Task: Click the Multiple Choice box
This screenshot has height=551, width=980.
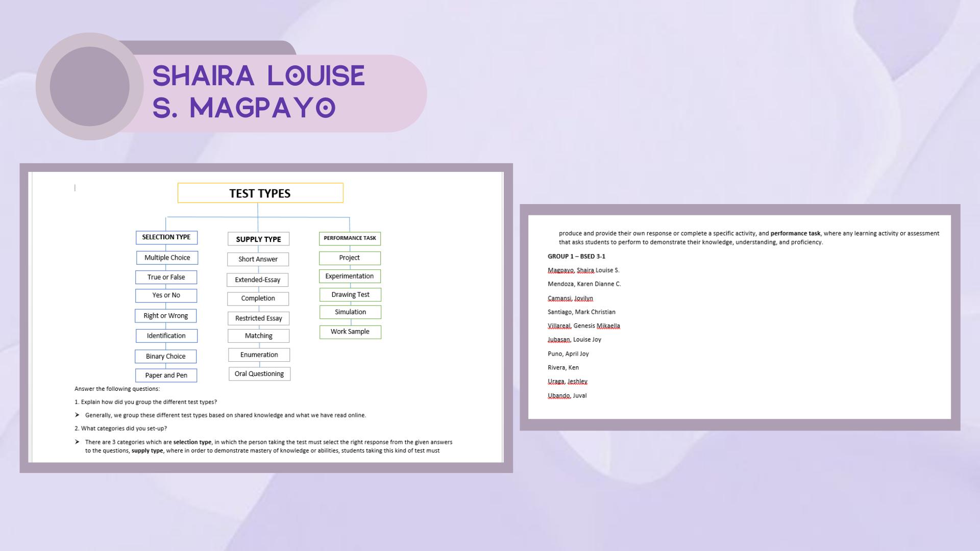Action: [x=167, y=258]
